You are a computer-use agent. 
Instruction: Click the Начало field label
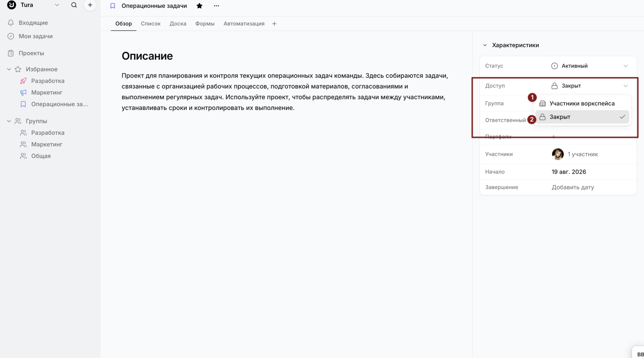click(x=495, y=172)
